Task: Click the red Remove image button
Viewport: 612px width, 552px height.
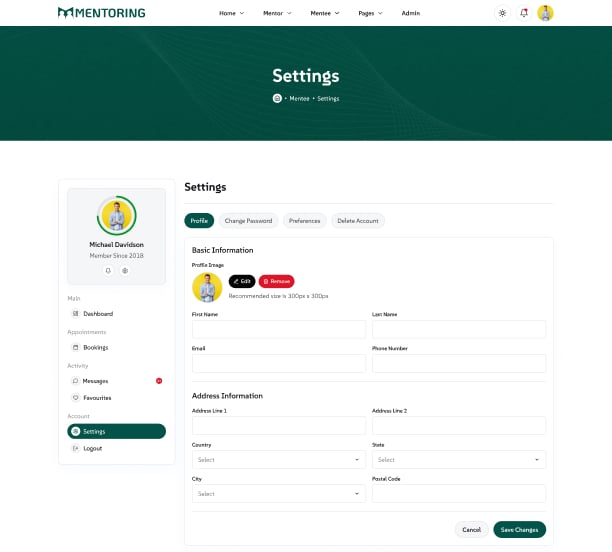Action: pos(276,281)
